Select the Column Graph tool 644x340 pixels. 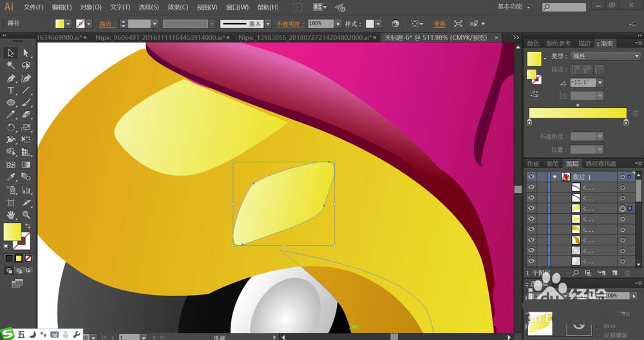pos(26,190)
